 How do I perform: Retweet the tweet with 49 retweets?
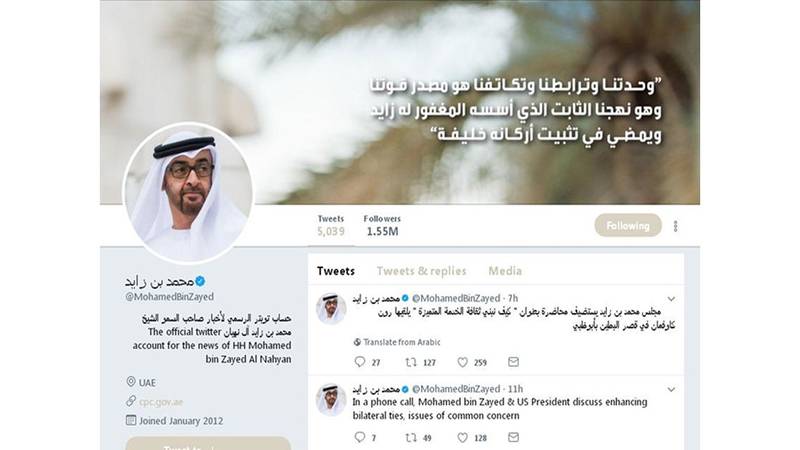411,437
